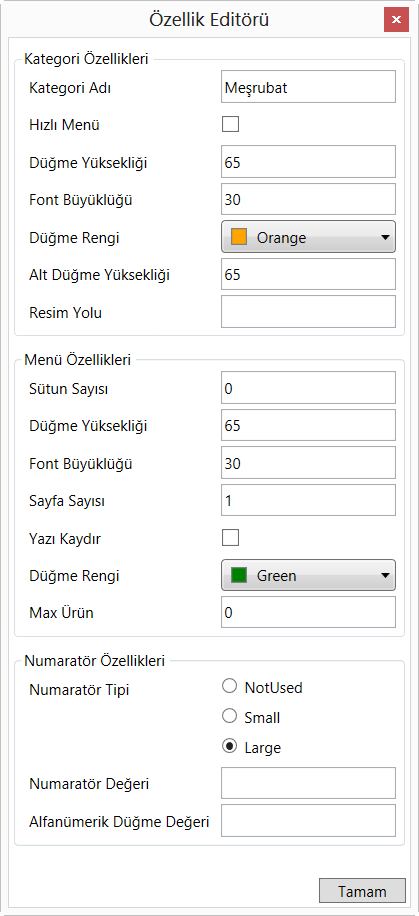Click Font Büyüklüğü field in Kategori Özellikleri
The width and height of the screenshot is (419, 916).
click(308, 199)
